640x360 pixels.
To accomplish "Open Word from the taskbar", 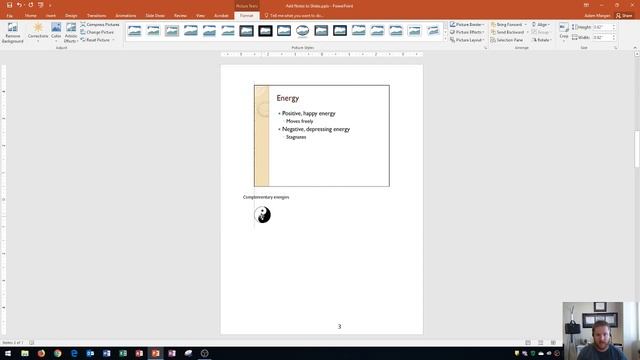I will [107, 353].
